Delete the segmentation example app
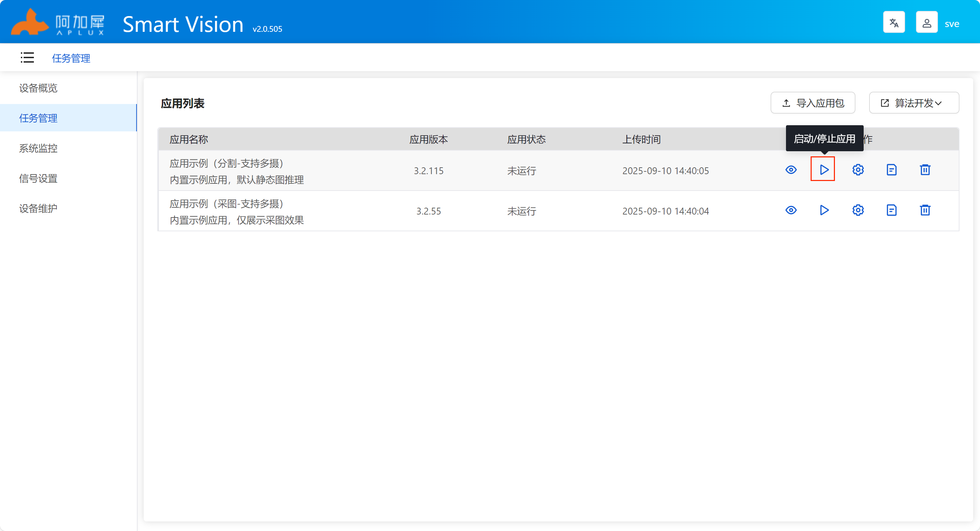The width and height of the screenshot is (980, 531). click(x=925, y=170)
